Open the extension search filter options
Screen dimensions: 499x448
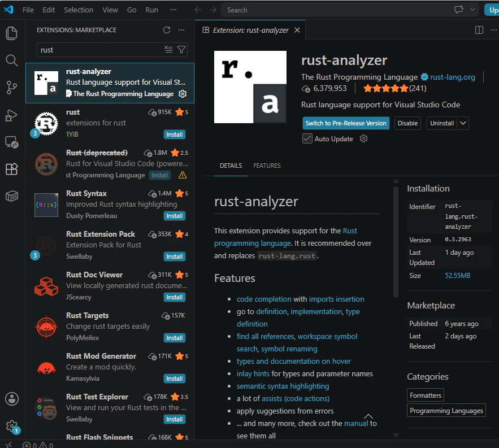point(181,50)
